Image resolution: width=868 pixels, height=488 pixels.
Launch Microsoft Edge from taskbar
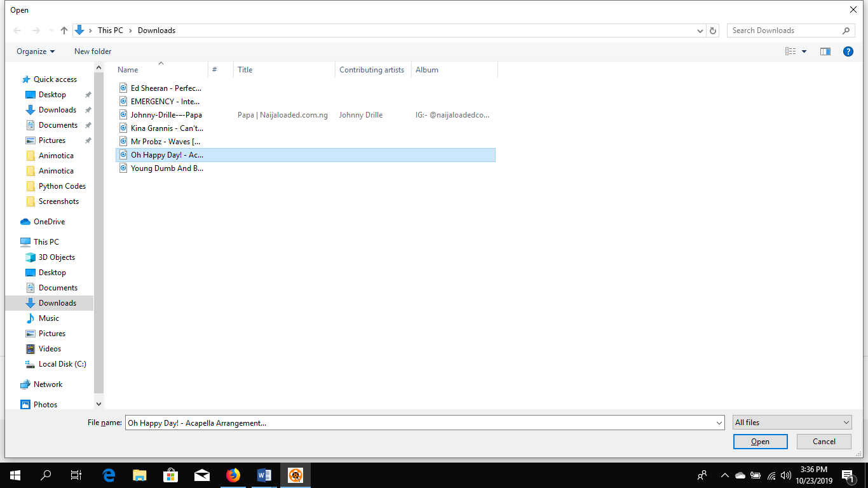pos(109,475)
